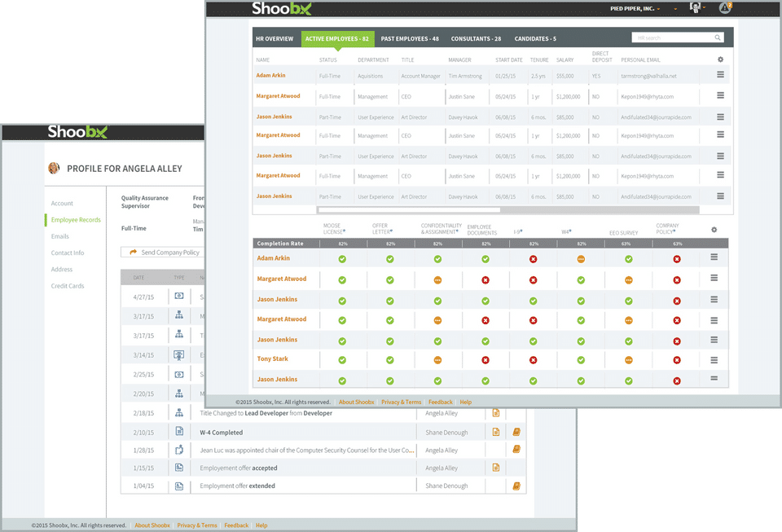782x532 pixels.
Task: Open Adam Arkin's row menu in employee table
Action: tap(720, 74)
